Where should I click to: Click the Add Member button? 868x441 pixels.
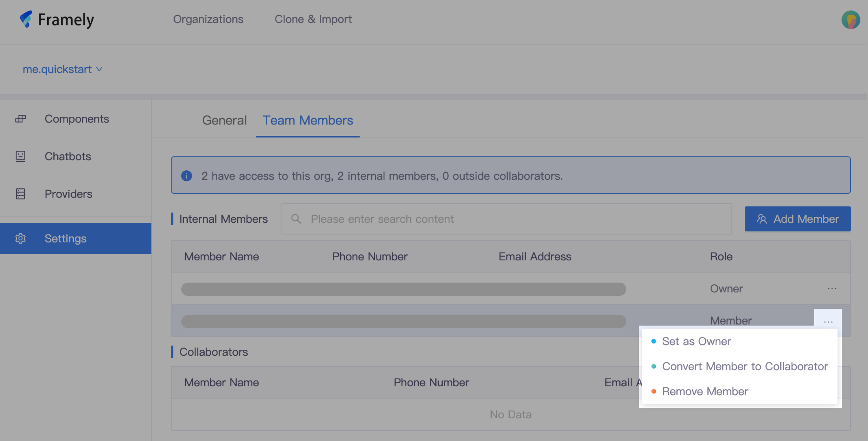point(797,219)
